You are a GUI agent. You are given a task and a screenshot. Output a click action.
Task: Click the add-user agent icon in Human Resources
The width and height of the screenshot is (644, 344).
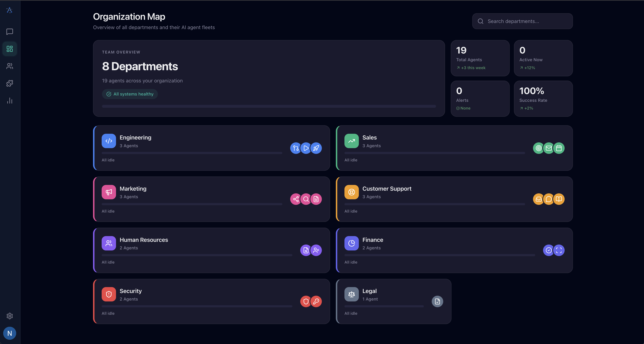(316, 250)
